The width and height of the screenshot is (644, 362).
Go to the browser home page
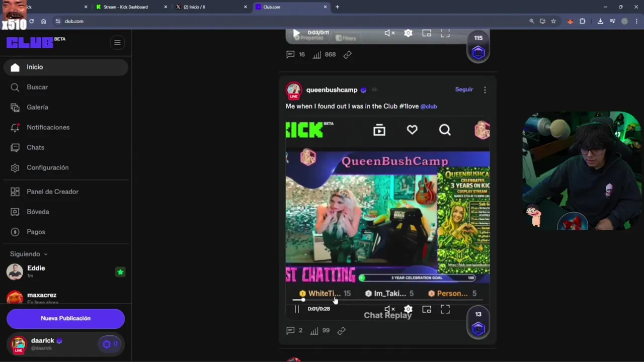tap(44, 21)
